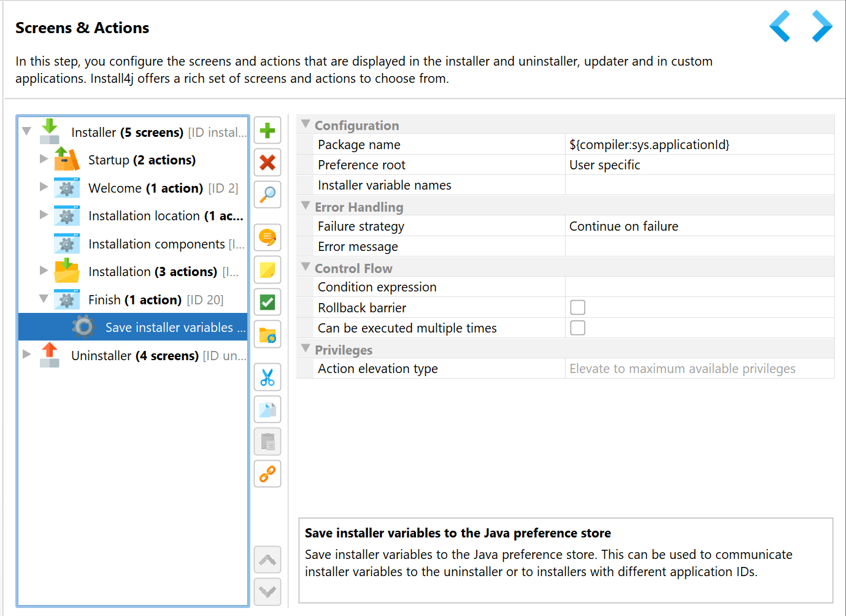Select the Error message property label
The width and height of the screenshot is (846, 616).
click(x=358, y=247)
